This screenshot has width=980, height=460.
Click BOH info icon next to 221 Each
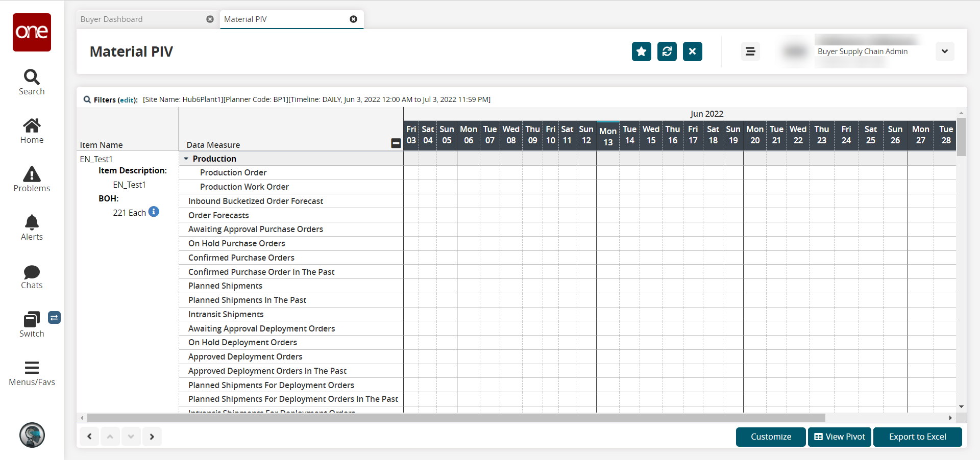tap(154, 212)
